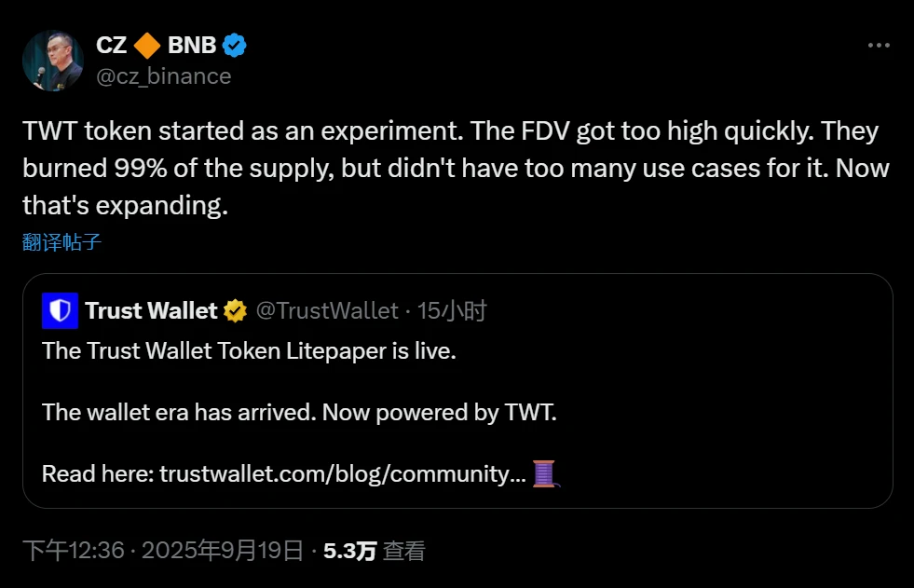Click the date 2025年9月19日
Screen dimensions: 914x588
pyautogui.click(x=224, y=550)
